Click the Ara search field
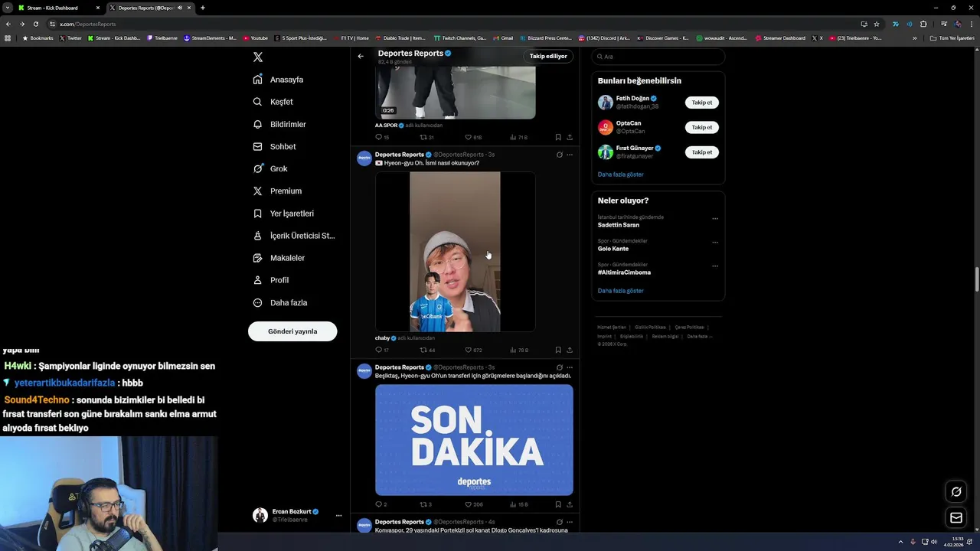 658,57
